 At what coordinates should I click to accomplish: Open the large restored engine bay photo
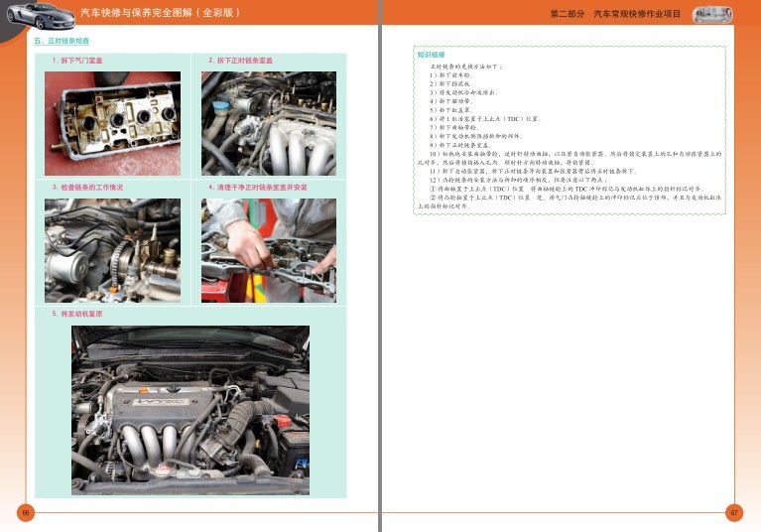coord(190,410)
